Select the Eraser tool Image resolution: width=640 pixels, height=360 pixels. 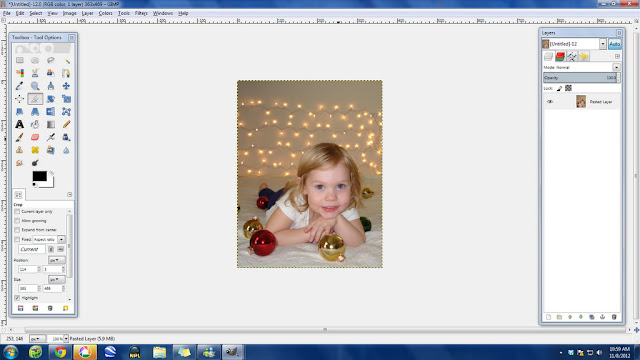35,137
